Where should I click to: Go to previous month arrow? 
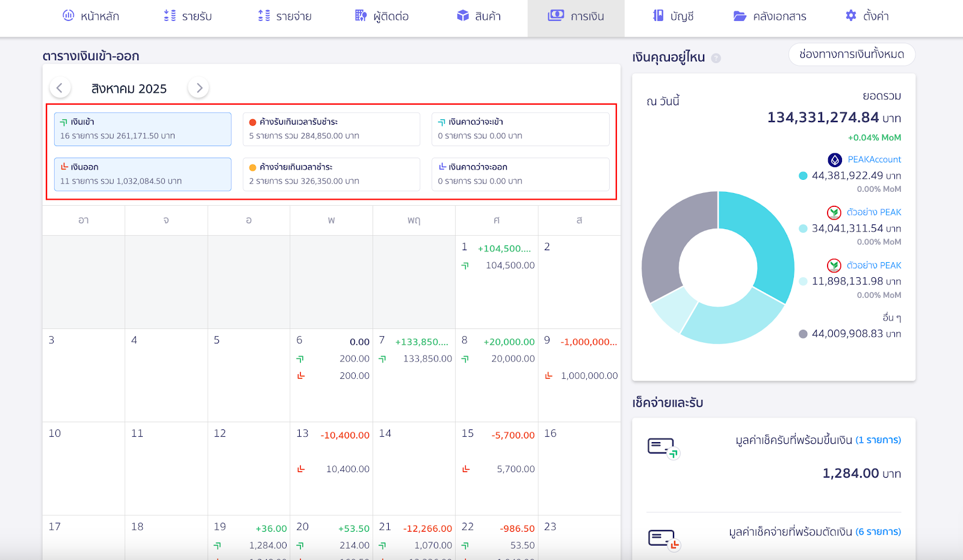pos(60,88)
